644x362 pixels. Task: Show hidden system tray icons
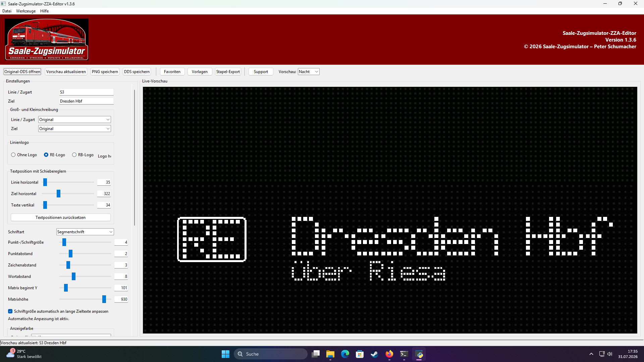pyautogui.click(x=591, y=354)
